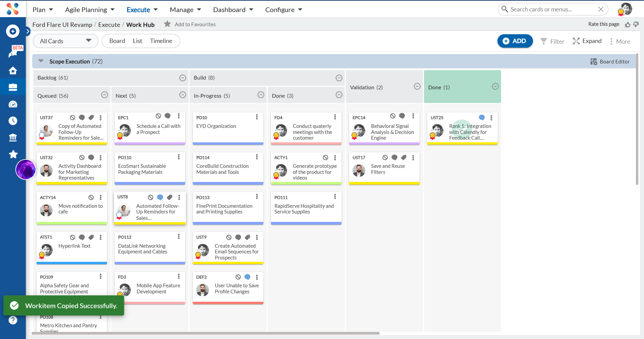Click the Add to Favourites star icon
This screenshot has width=644, height=339.
point(167,24)
